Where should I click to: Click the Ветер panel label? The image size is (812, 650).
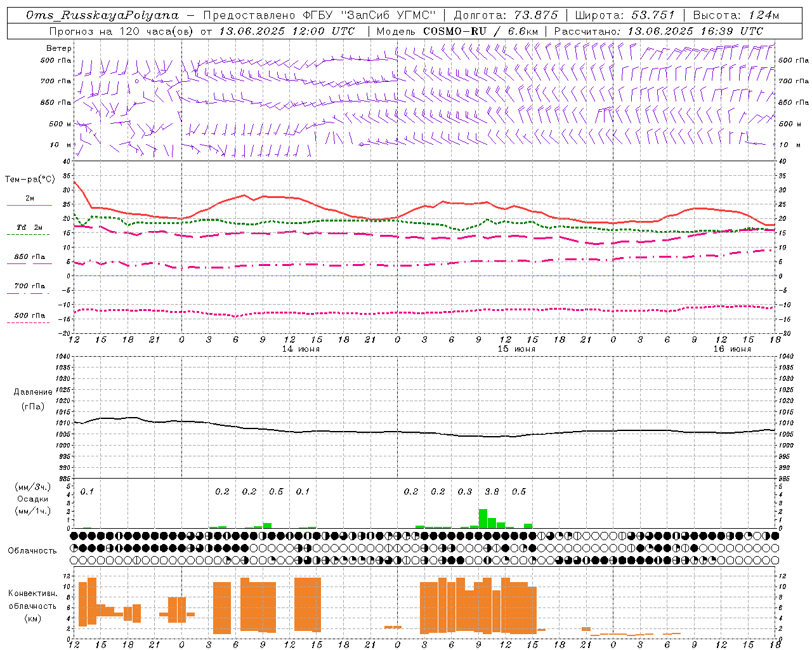(x=59, y=48)
